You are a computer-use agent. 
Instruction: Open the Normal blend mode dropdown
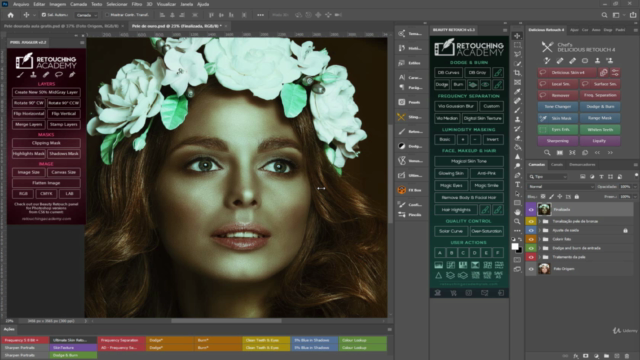coord(561,187)
